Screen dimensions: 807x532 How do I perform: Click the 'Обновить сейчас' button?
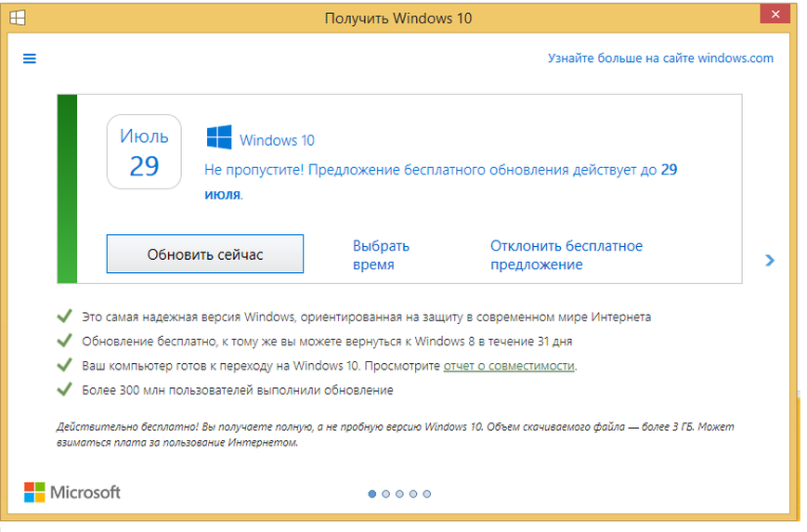pos(205,253)
